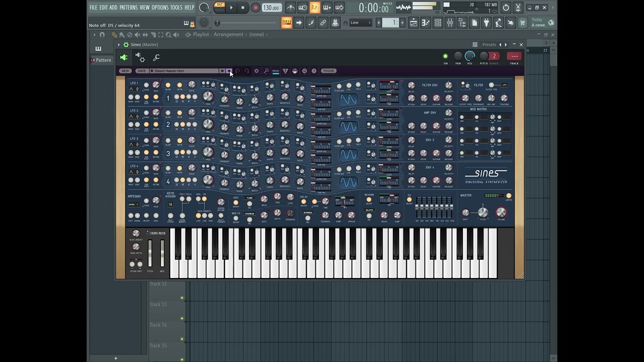Viewport: 644px width, 362px height.
Task: Click the transport Play button
Action: [x=231, y=8]
